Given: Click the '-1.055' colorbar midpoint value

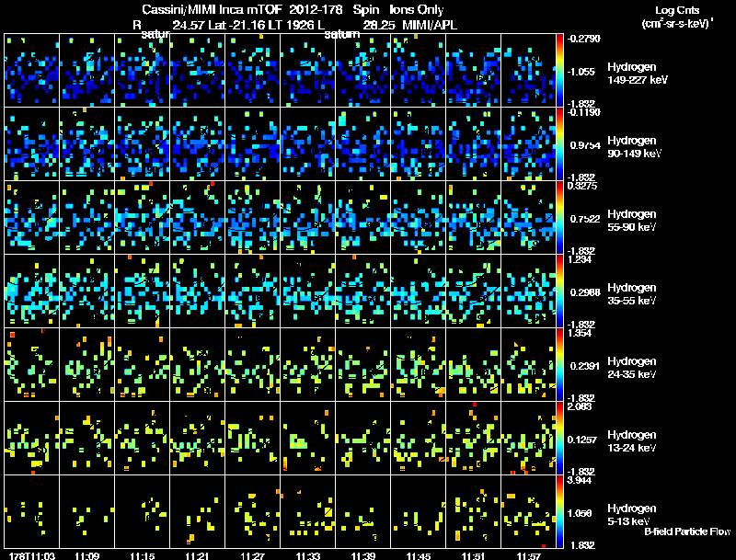Looking at the screenshot, I should click(x=581, y=72).
